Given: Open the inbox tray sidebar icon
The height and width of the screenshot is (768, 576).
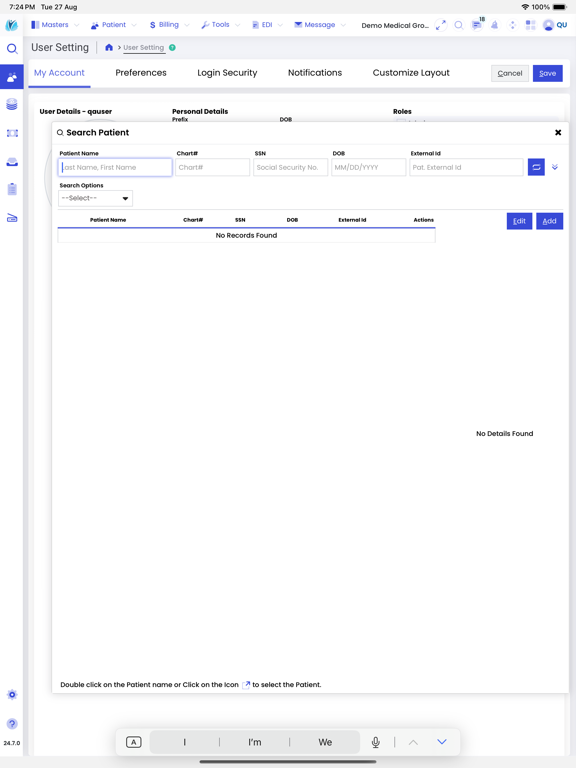Looking at the screenshot, I should pos(12,162).
